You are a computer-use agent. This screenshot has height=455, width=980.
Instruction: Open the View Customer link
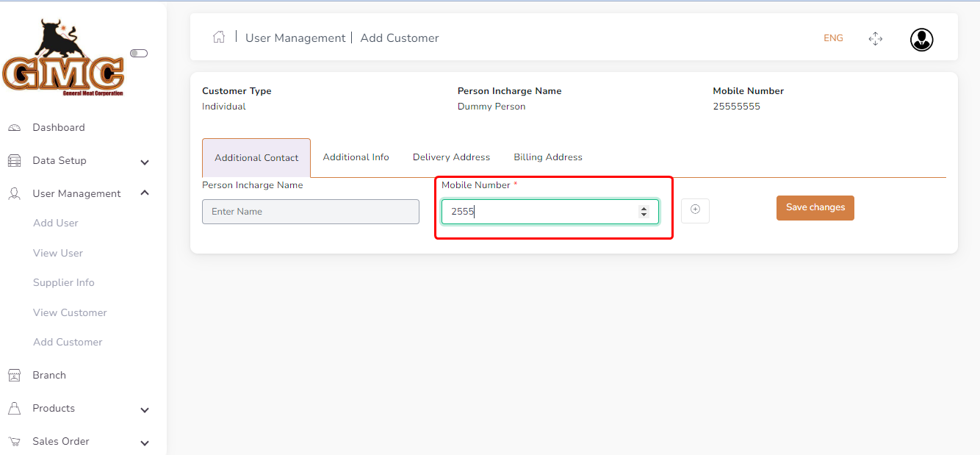[70, 312]
